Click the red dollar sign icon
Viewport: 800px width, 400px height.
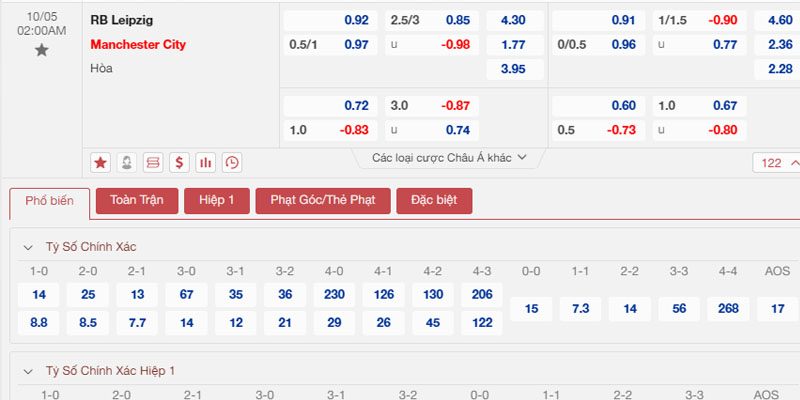point(179,163)
